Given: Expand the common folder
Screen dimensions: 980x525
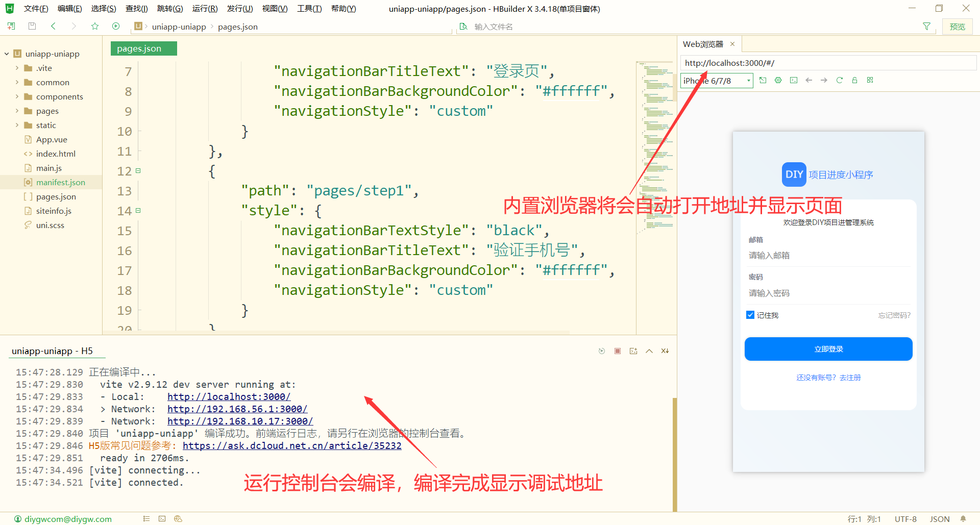Looking at the screenshot, I should point(17,82).
